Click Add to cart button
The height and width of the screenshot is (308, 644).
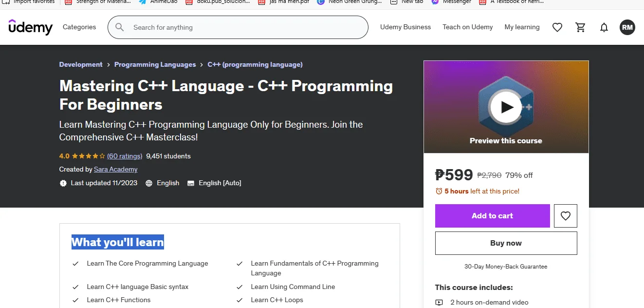click(x=493, y=216)
